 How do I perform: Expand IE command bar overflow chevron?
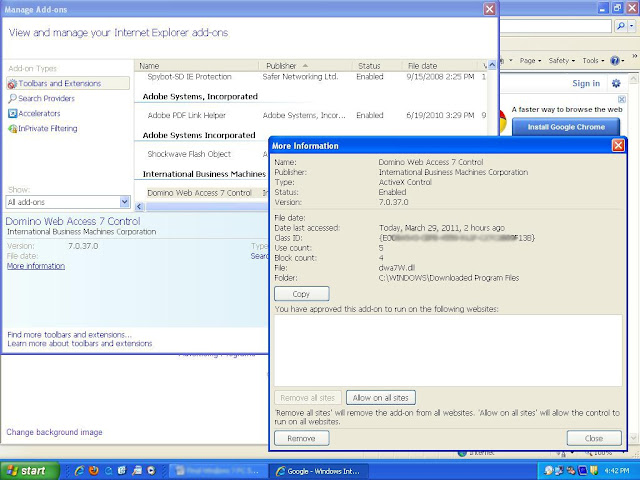pyautogui.click(x=635, y=56)
